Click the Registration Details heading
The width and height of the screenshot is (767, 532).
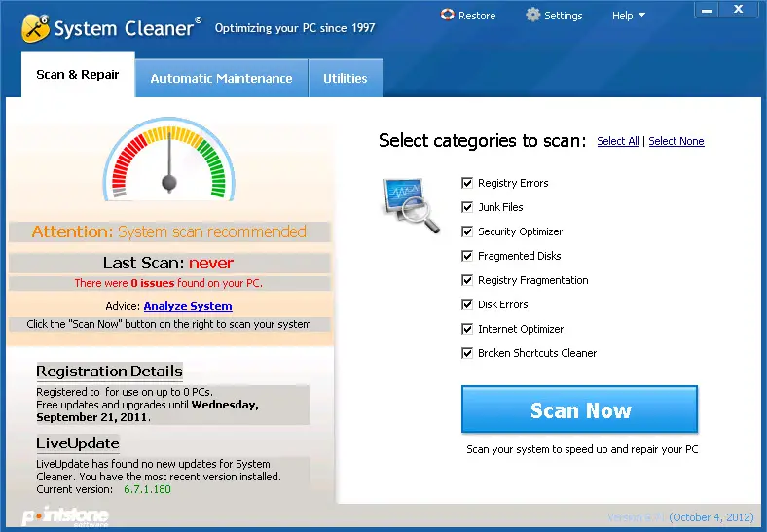(x=110, y=372)
